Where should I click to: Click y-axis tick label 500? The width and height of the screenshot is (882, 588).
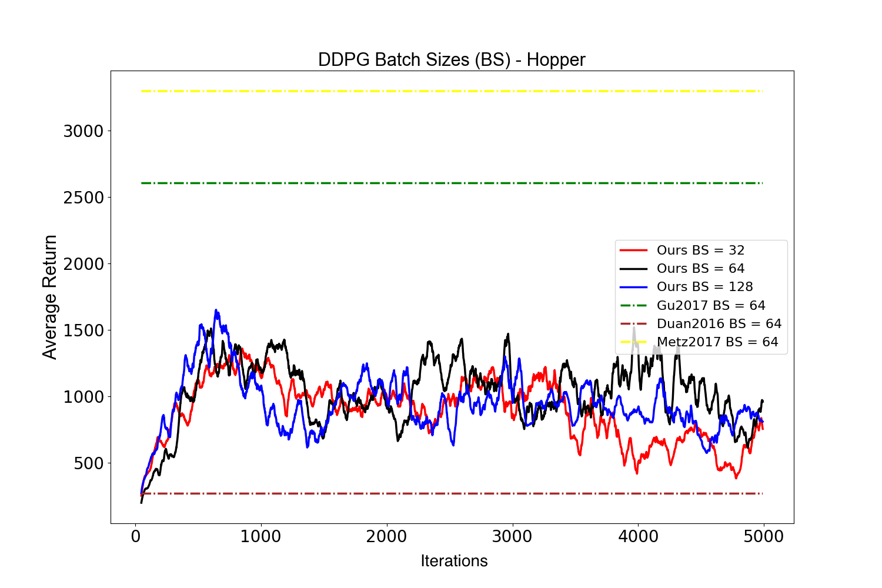[x=88, y=463]
